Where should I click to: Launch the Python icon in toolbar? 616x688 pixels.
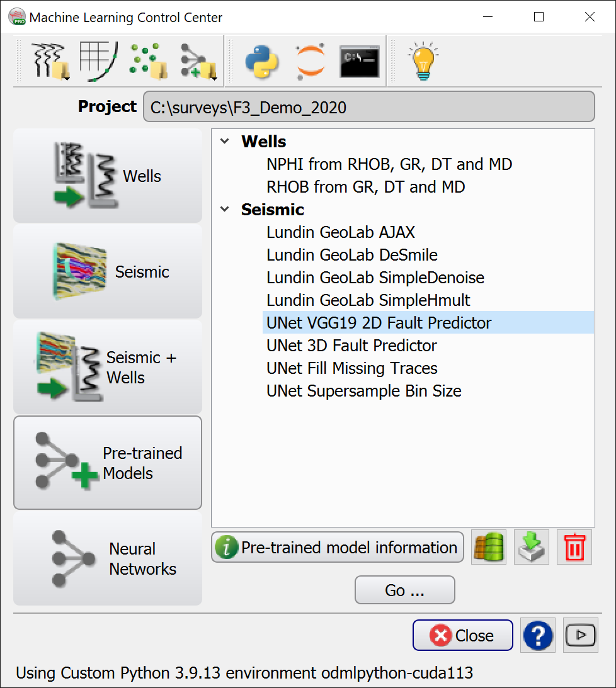262,62
